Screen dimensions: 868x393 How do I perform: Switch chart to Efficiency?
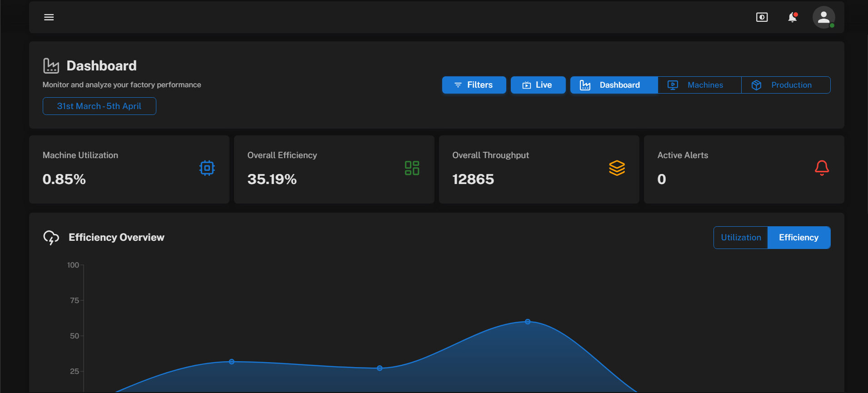799,238
